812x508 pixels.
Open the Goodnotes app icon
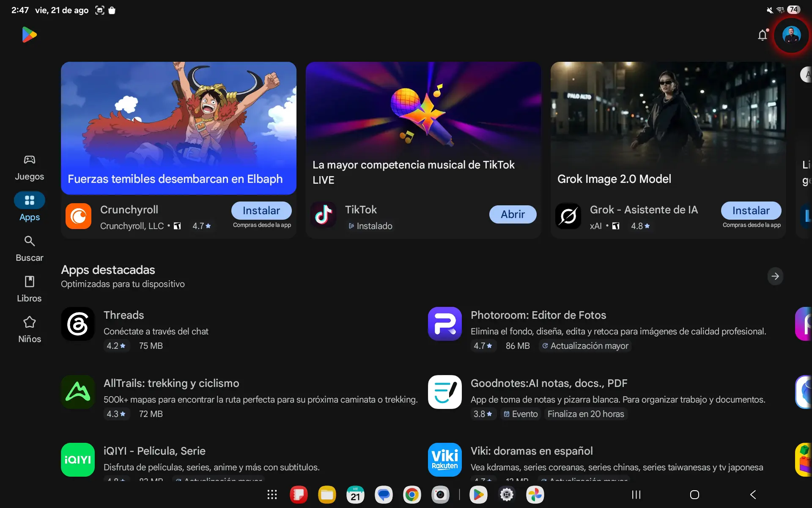[x=445, y=392]
